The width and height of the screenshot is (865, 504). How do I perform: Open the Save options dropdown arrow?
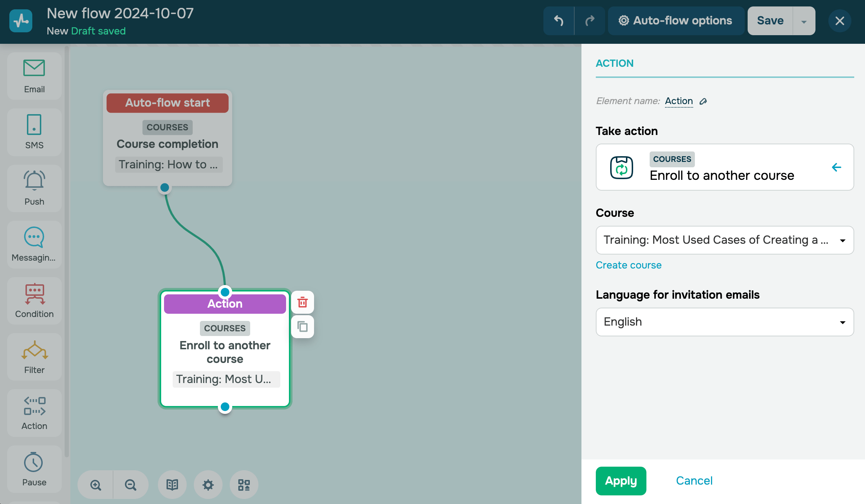pyautogui.click(x=804, y=21)
